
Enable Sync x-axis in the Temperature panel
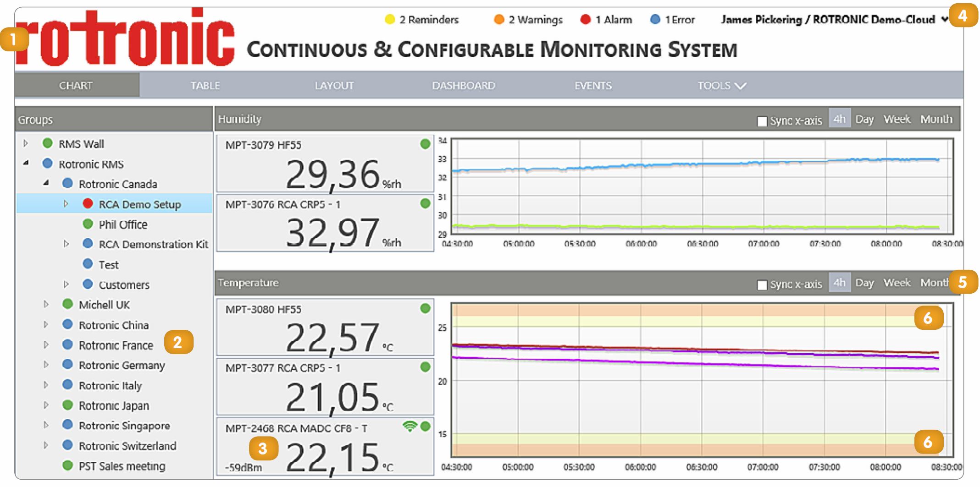click(x=762, y=285)
